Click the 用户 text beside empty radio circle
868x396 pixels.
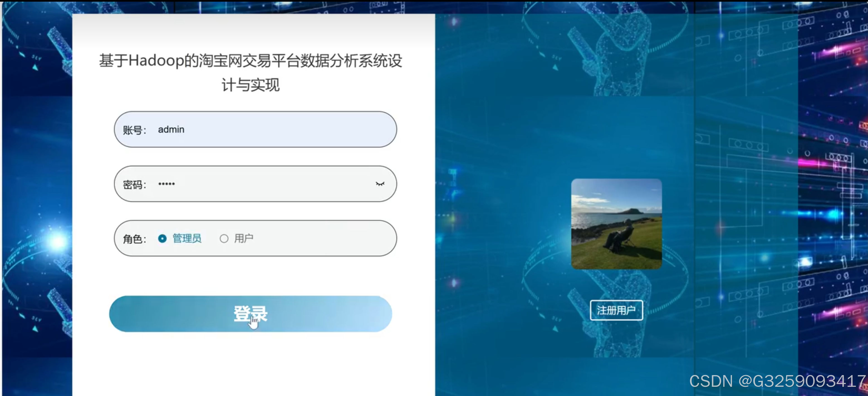(244, 238)
